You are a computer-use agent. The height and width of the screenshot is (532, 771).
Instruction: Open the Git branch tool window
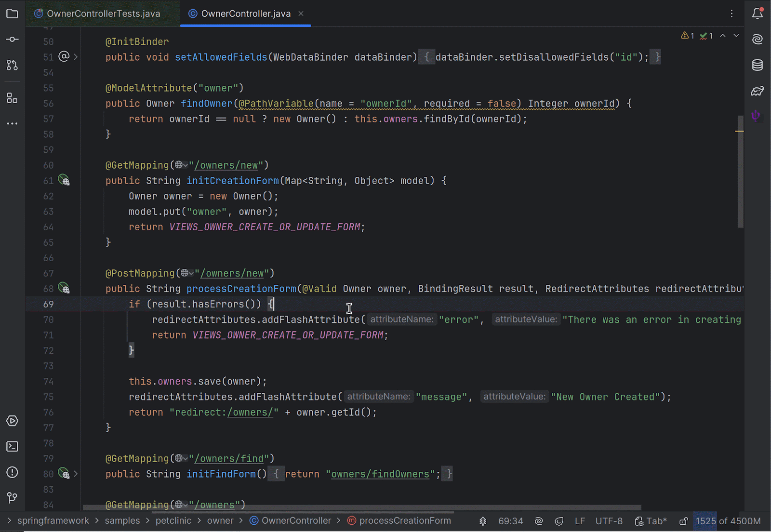pos(12,497)
